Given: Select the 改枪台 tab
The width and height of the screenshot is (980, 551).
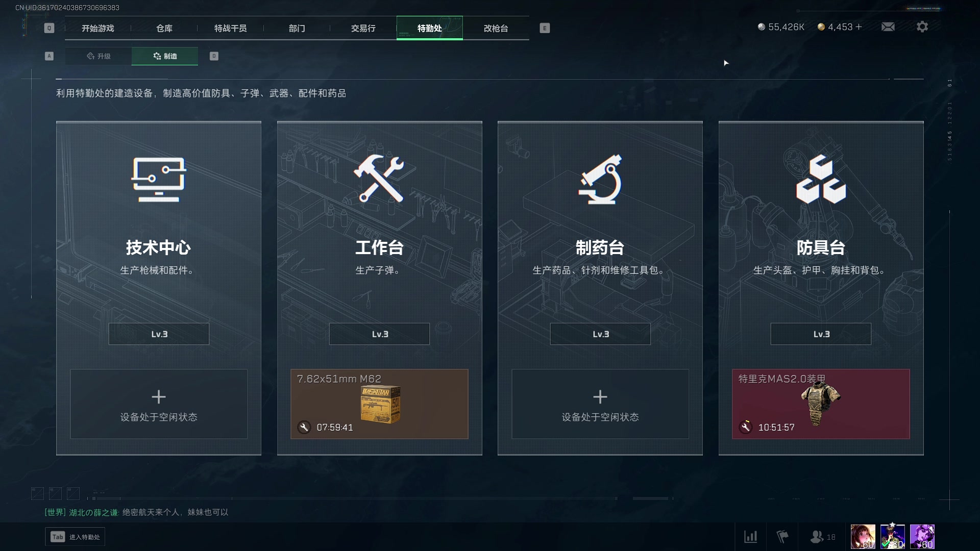Looking at the screenshot, I should tap(496, 28).
